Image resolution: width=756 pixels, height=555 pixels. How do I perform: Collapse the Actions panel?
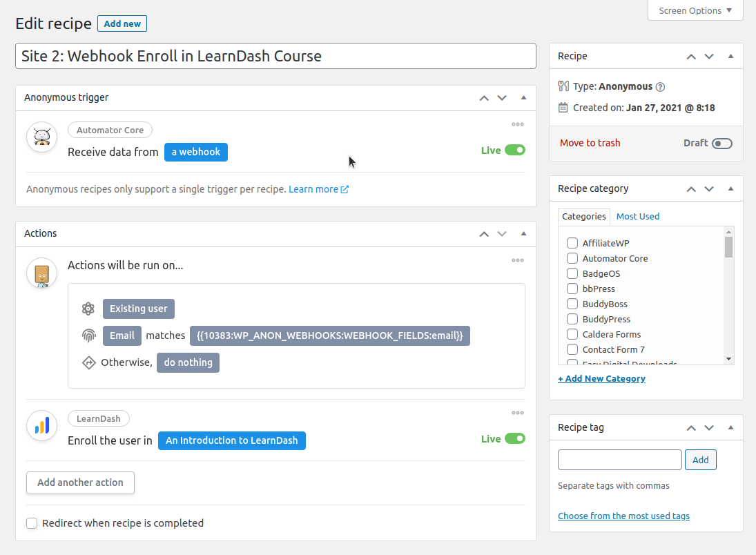pos(523,234)
